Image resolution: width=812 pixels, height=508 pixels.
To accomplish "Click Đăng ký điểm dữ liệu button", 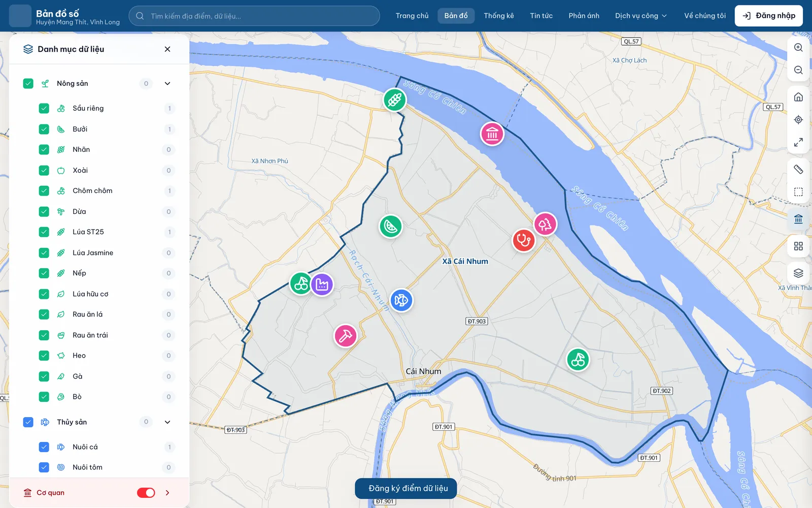I will click(406, 488).
